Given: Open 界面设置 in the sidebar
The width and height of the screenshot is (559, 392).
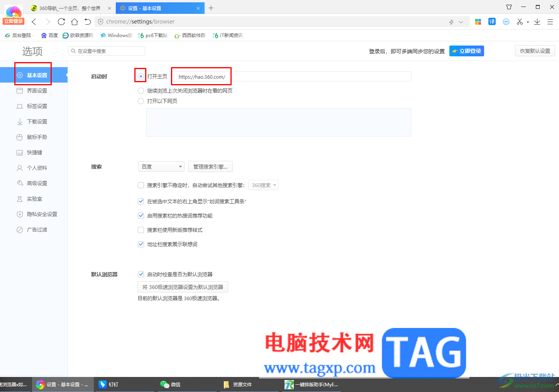Looking at the screenshot, I should click(x=34, y=91).
